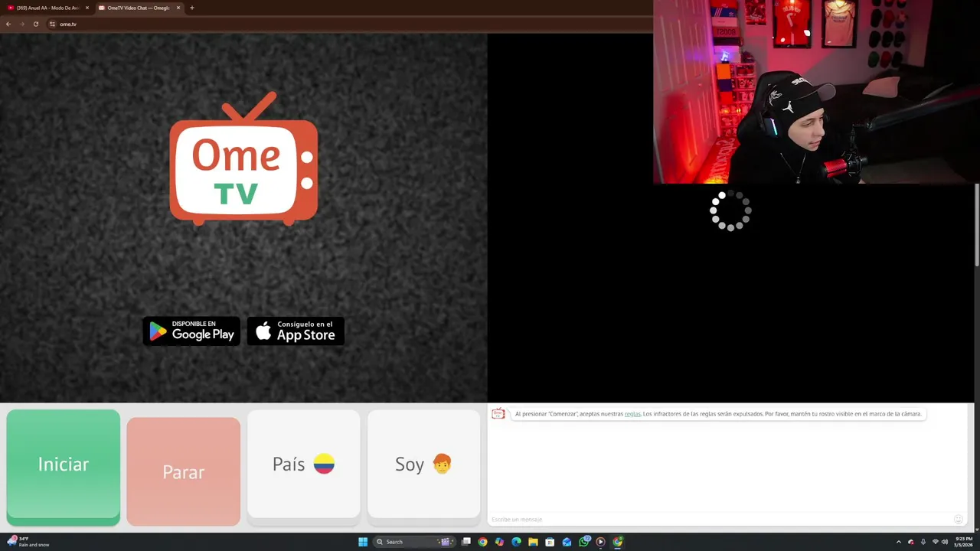
Task: Open the clock showing 9:23 PM
Action: coord(964,542)
